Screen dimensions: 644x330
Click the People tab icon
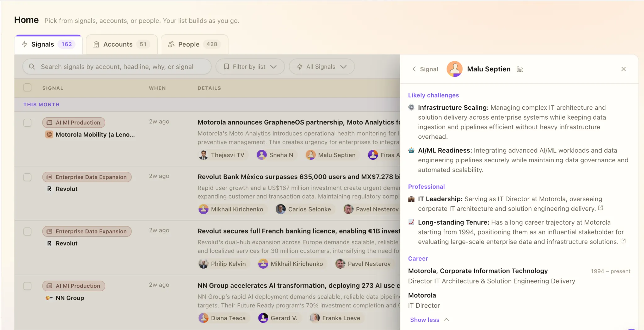click(171, 44)
